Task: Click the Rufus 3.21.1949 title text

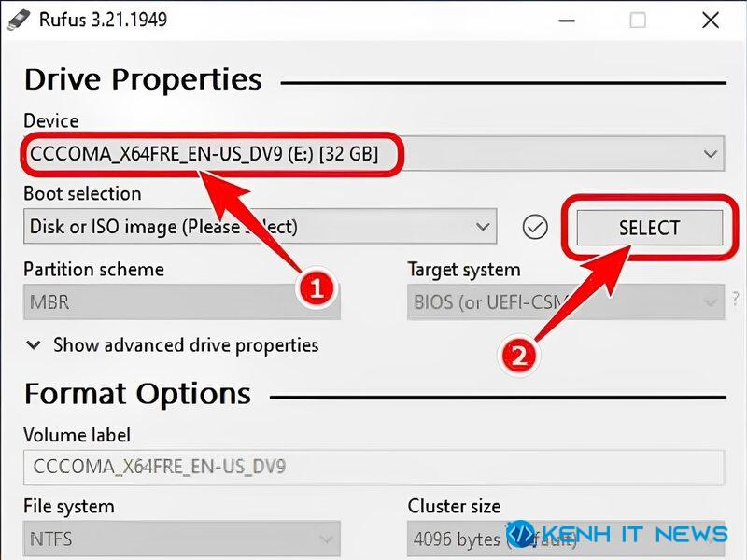Action: 103,20
